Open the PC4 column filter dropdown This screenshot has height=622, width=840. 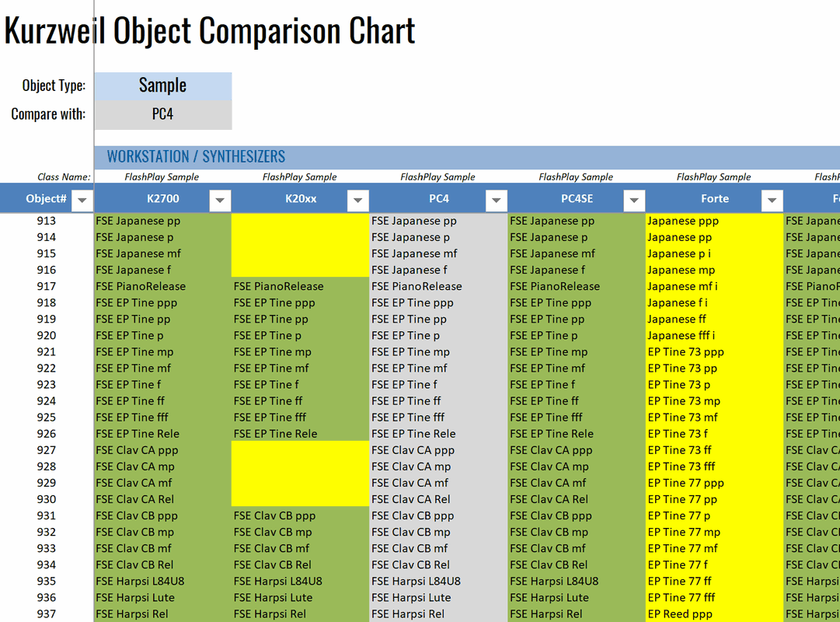pyautogui.click(x=496, y=200)
